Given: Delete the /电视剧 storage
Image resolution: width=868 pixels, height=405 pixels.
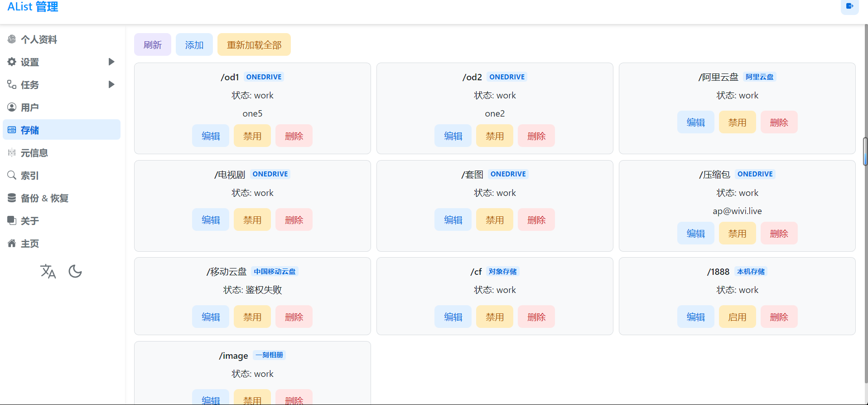Looking at the screenshot, I should [294, 220].
